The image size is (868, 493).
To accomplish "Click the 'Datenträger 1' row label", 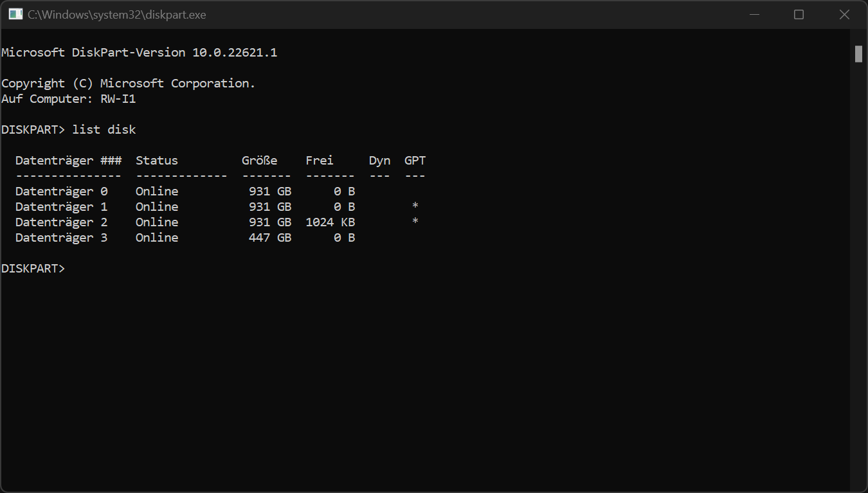I will (x=62, y=207).
